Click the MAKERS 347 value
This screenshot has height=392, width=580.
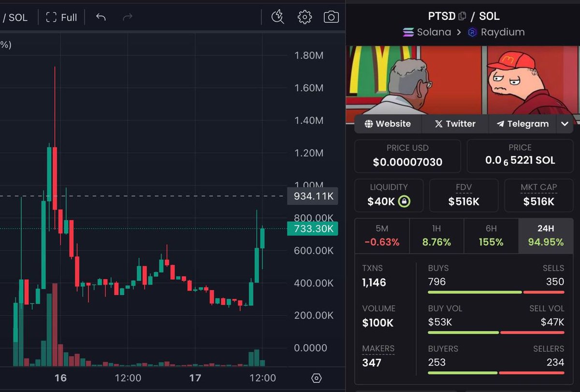[x=372, y=363]
